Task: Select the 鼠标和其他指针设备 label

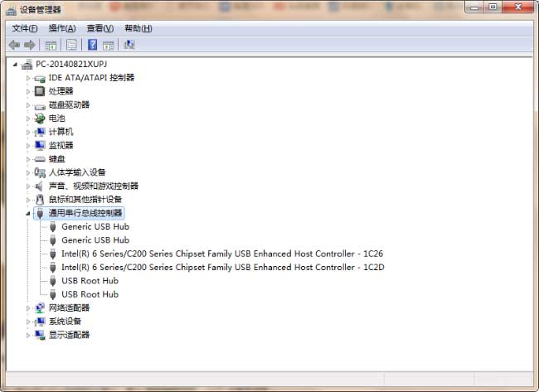Action: (85, 200)
